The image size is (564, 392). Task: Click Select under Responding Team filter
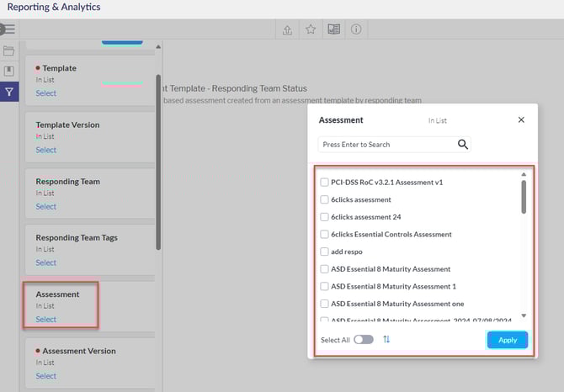tap(46, 206)
